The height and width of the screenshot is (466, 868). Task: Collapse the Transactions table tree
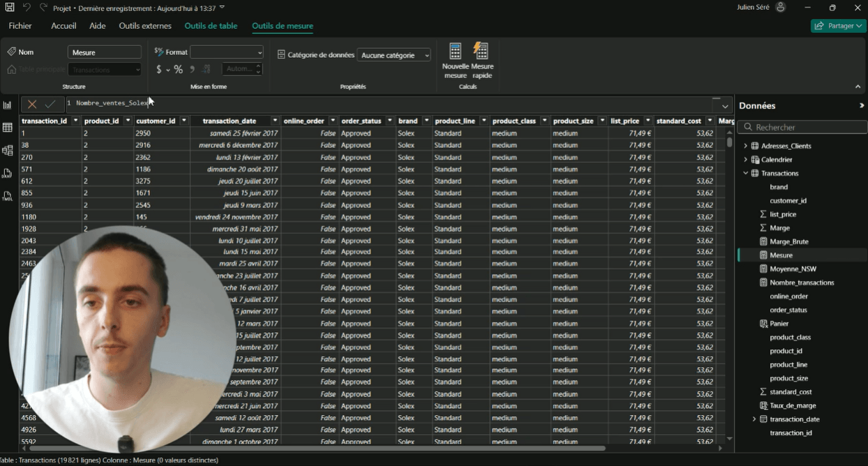tap(746, 173)
